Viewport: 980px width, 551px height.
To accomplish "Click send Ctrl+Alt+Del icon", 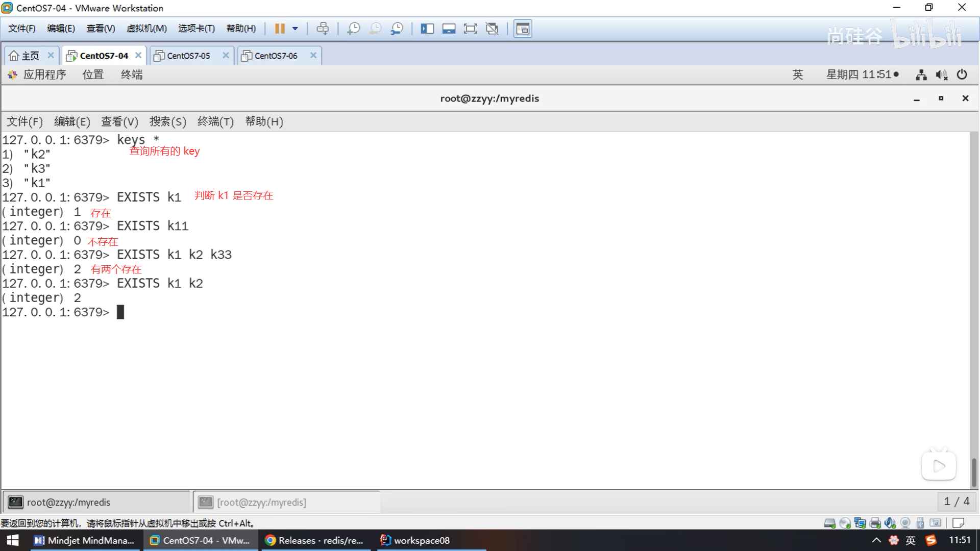I will click(323, 29).
